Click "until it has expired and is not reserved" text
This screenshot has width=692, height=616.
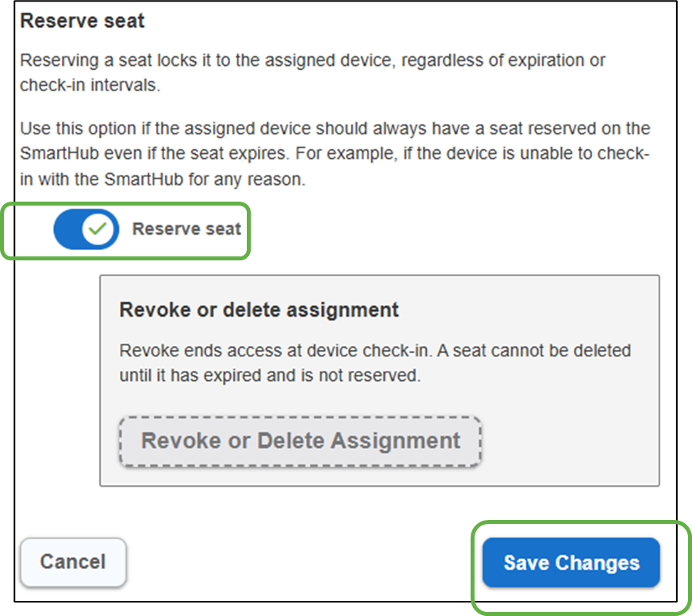(x=270, y=375)
